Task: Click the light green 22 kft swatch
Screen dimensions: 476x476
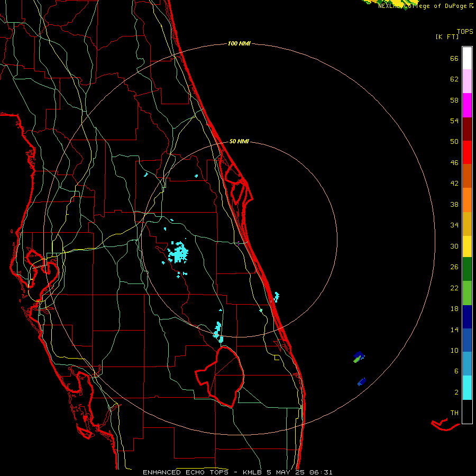Action: pos(467,293)
